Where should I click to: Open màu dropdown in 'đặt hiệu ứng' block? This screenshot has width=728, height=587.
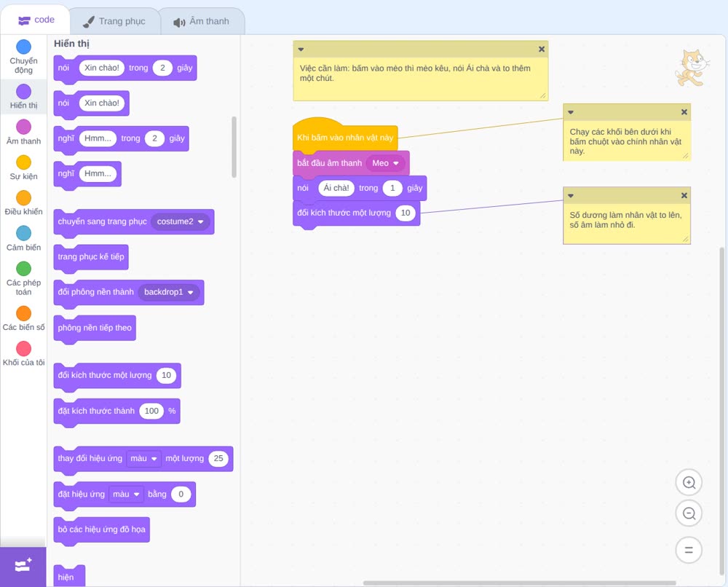pyautogui.click(x=126, y=494)
